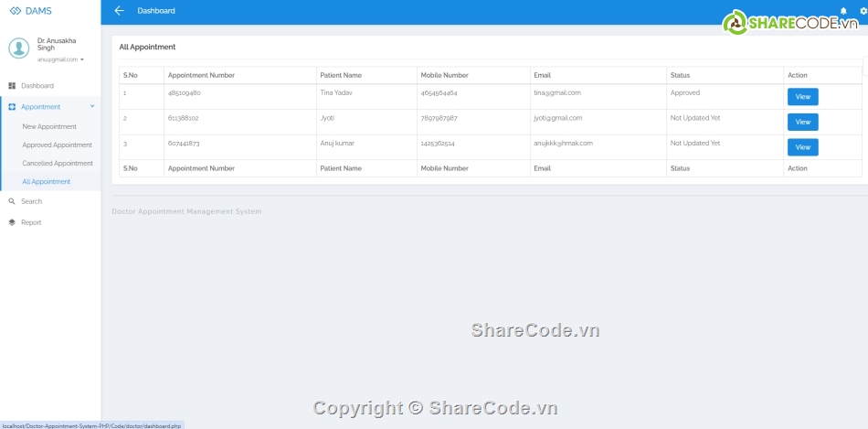Open the settings gear icon
The image size is (868, 429).
tap(863, 11)
